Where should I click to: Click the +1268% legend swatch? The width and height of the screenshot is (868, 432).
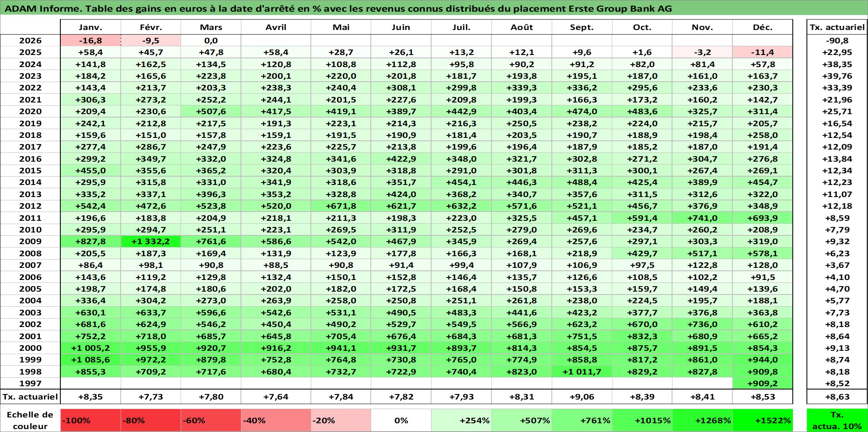tap(702, 420)
